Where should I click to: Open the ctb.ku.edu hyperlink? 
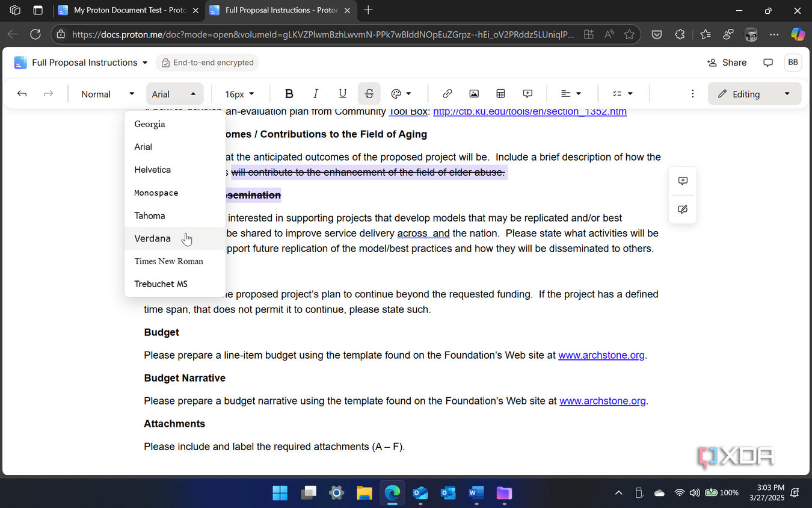[529, 111]
